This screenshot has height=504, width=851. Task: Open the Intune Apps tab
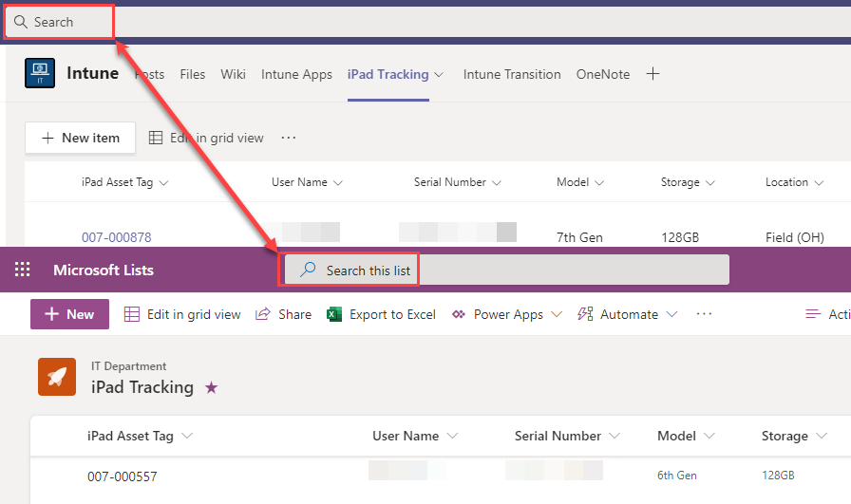tap(296, 74)
